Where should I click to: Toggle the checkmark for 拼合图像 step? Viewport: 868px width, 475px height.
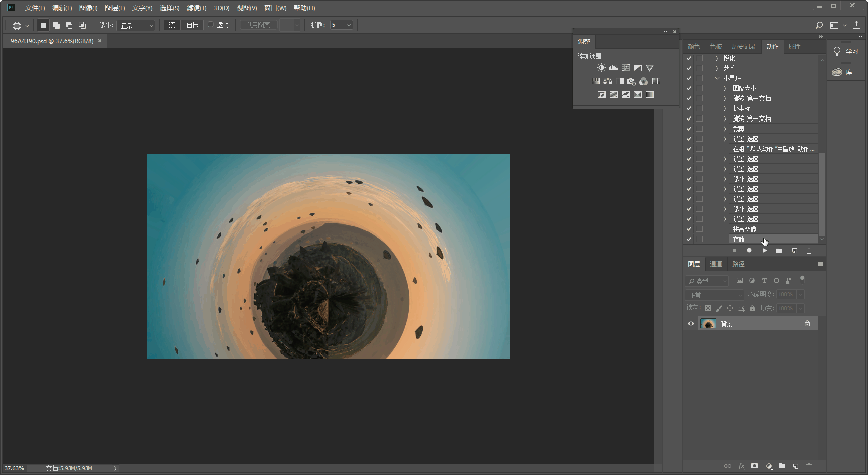(689, 229)
